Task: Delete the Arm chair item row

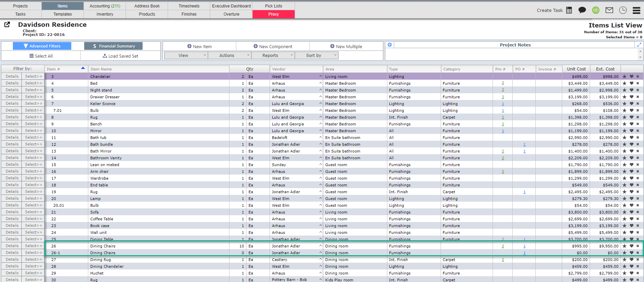Action: (638, 172)
